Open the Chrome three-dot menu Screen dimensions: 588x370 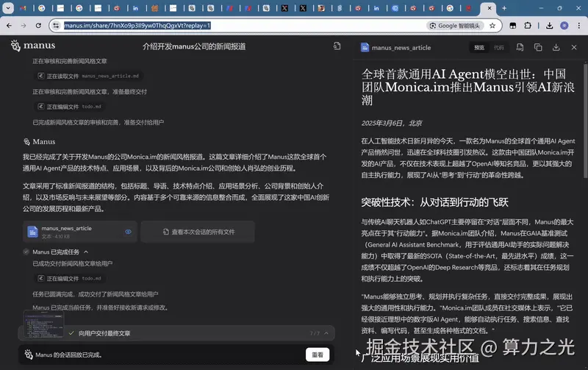point(578,26)
